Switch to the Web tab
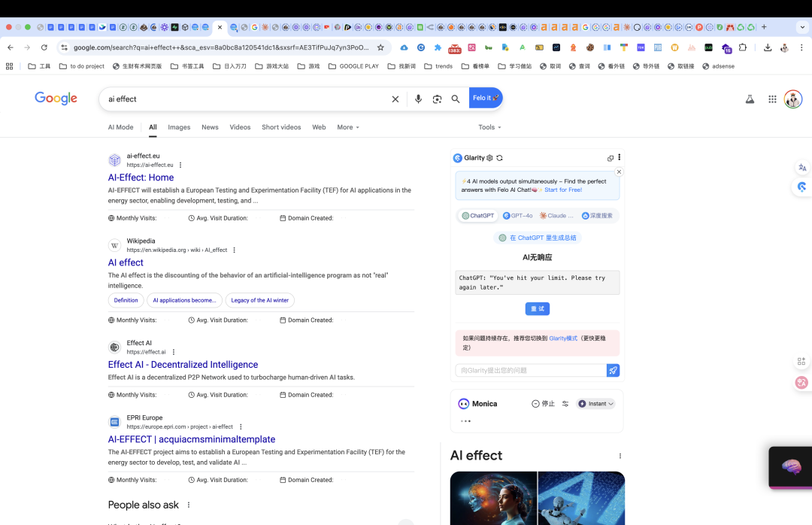This screenshot has height=525, width=812. point(319,127)
